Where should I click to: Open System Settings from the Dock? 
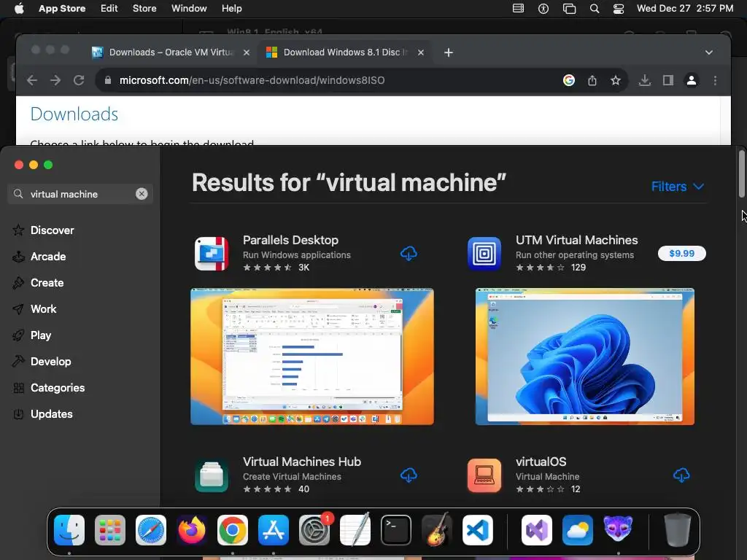pyautogui.click(x=314, y=530)
